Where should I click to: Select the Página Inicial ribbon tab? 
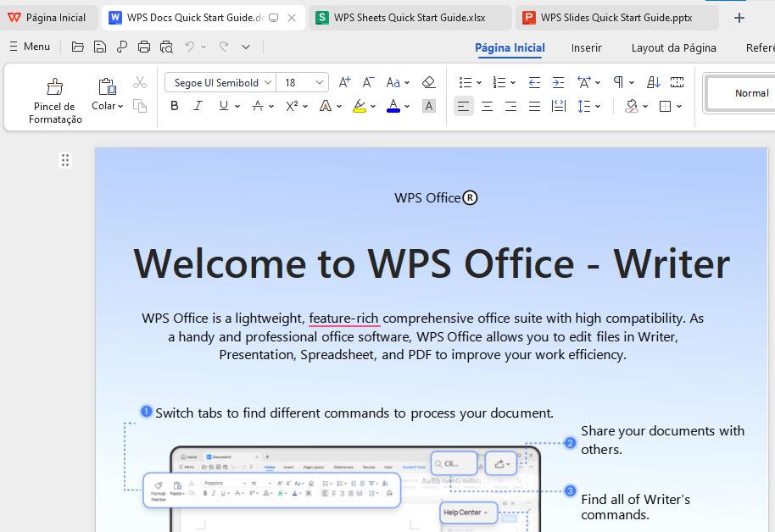pos(510,48)
